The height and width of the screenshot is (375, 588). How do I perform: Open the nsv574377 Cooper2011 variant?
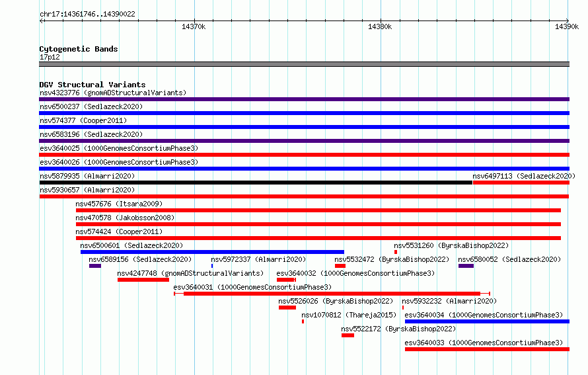coord(83,120)
